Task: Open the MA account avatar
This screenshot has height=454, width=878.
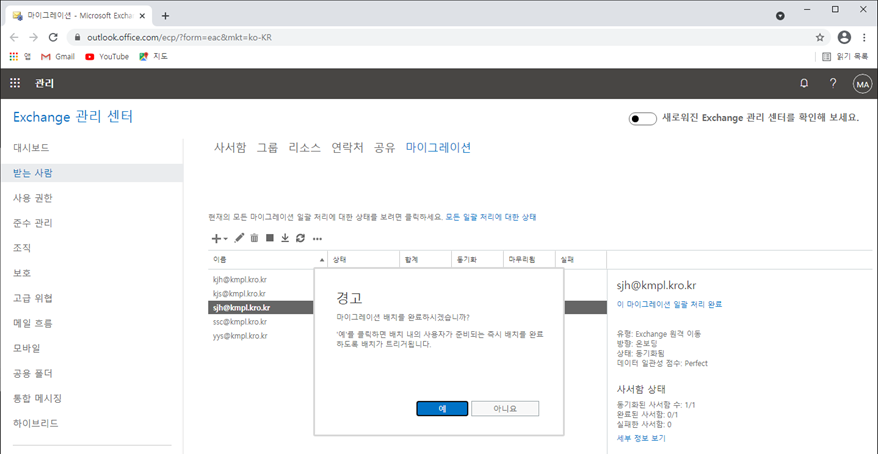Action: click(862, 85)
